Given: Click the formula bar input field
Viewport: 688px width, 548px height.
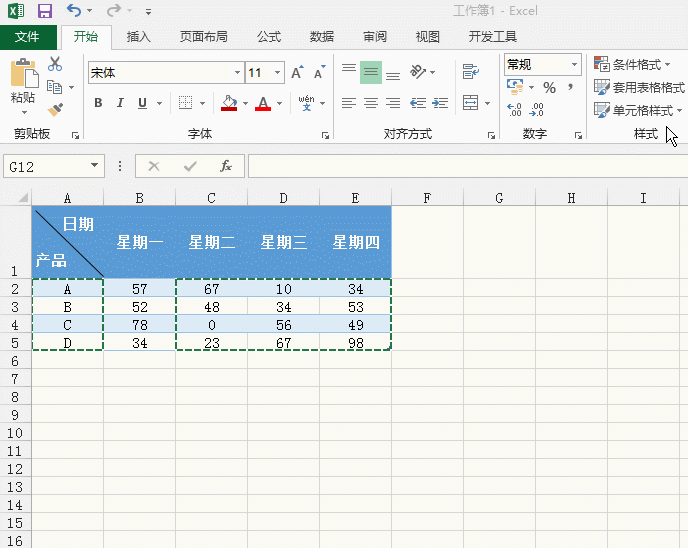Looking at the screenshot, I should [x=468, y=166].
